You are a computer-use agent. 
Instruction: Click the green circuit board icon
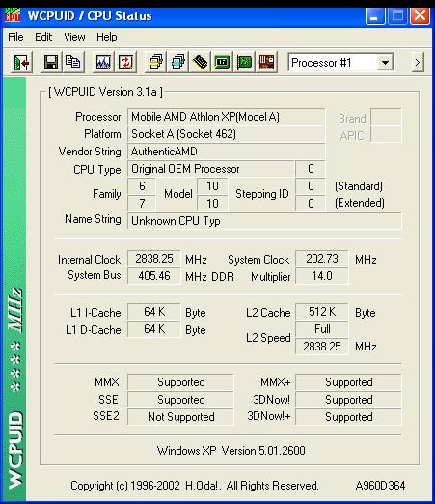pyautogui.click(x=244, y=62)
